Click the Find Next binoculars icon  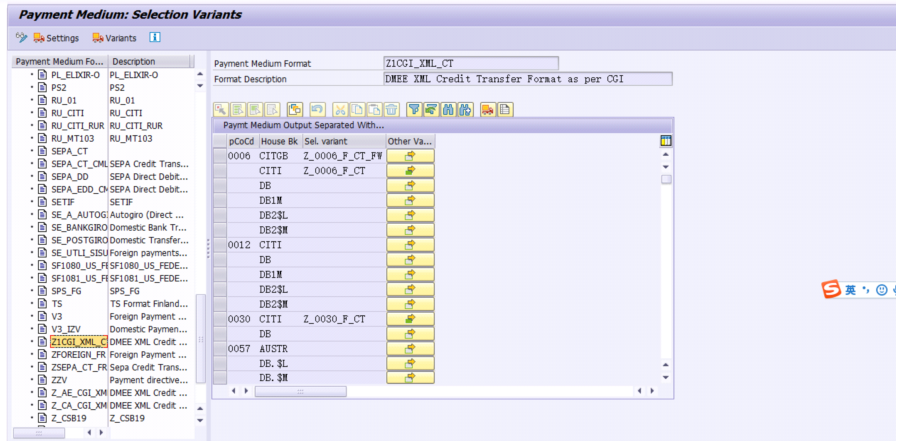(x=465, y=109)
